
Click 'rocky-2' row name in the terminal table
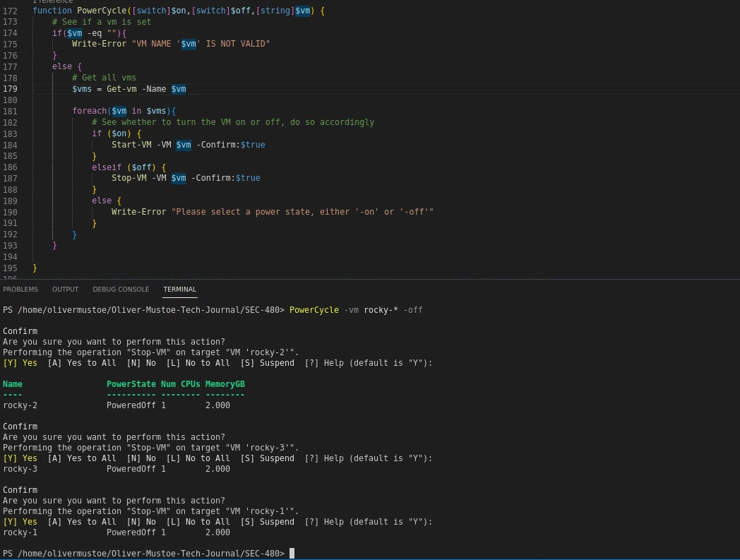(20, 405)
